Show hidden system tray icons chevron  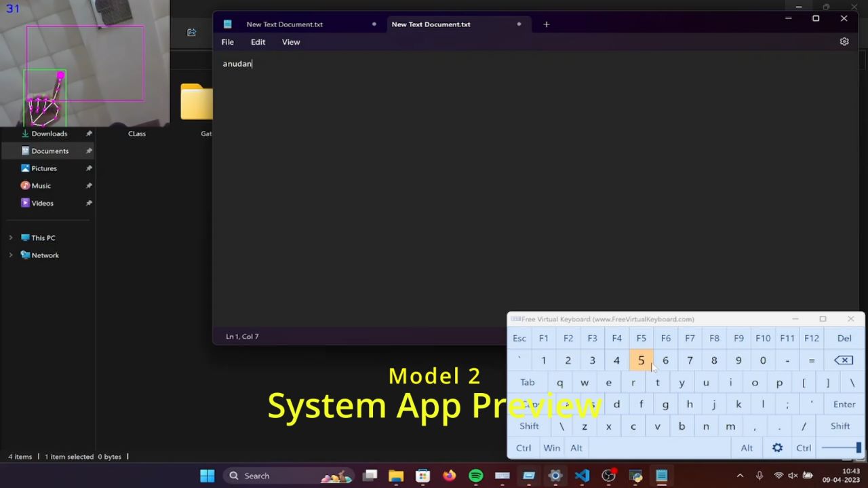coord(740,476)
